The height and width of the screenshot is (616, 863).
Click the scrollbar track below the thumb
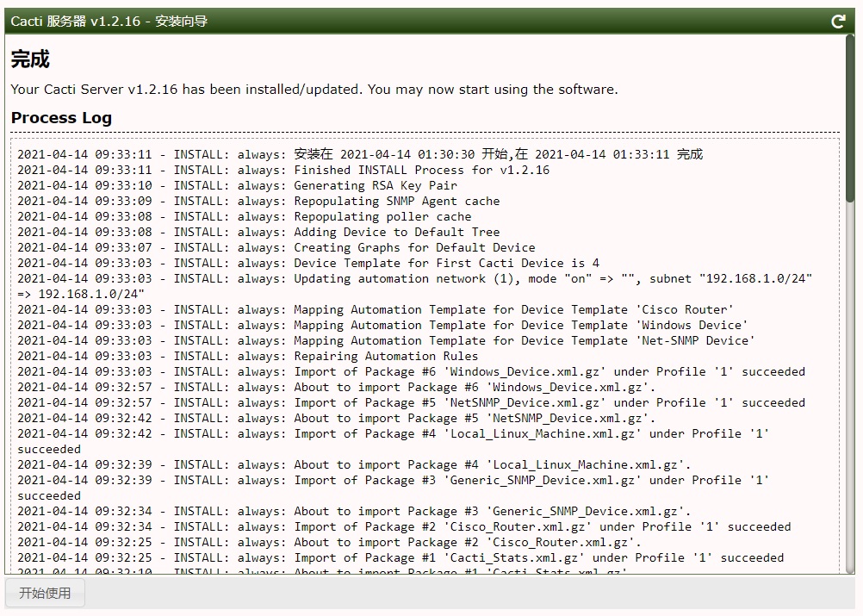click(850, 388)
